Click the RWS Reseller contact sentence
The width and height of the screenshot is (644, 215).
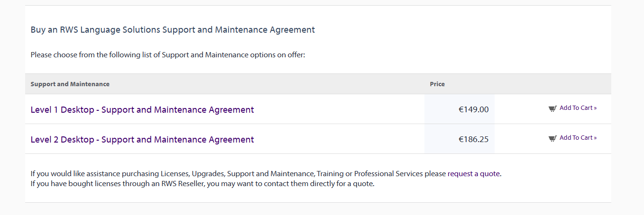(x=202, y=184)
